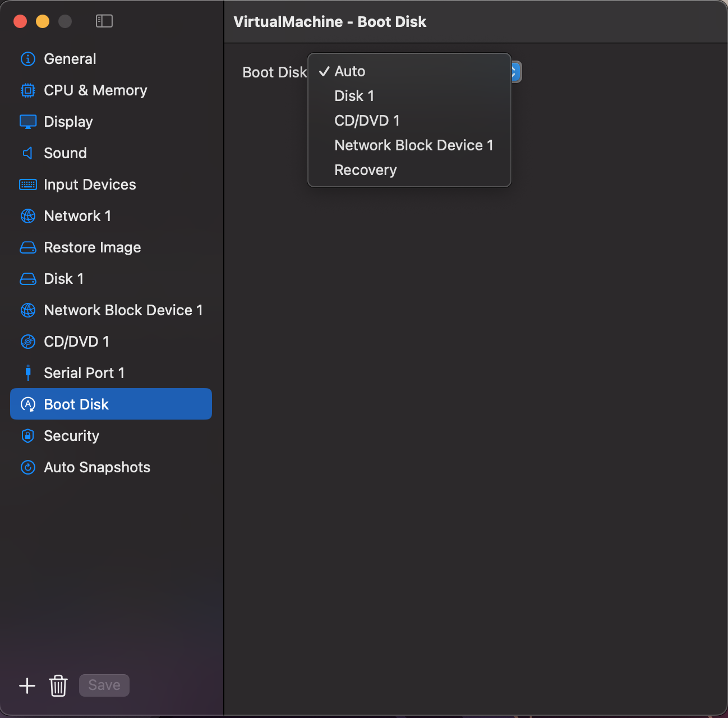728x718 pixels.
Task: Click the Security shield icon
Action: pos(27,436)
